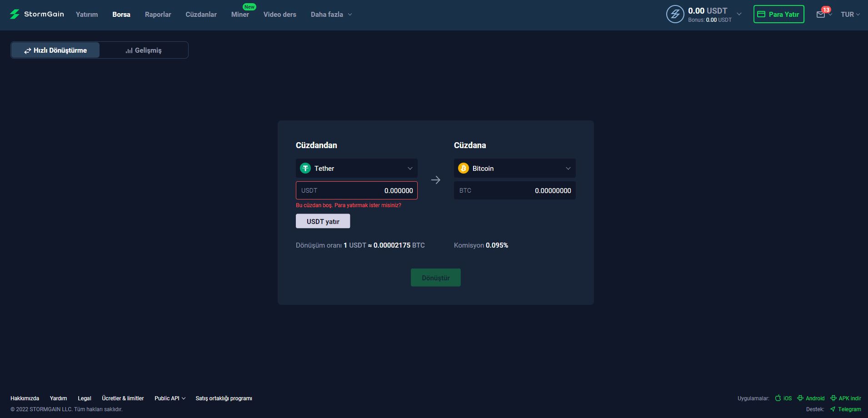Screen dimensions: 868x418
Task: Switch to Hızlı Dönüştürme tab
Action: (x=55, y=50)
